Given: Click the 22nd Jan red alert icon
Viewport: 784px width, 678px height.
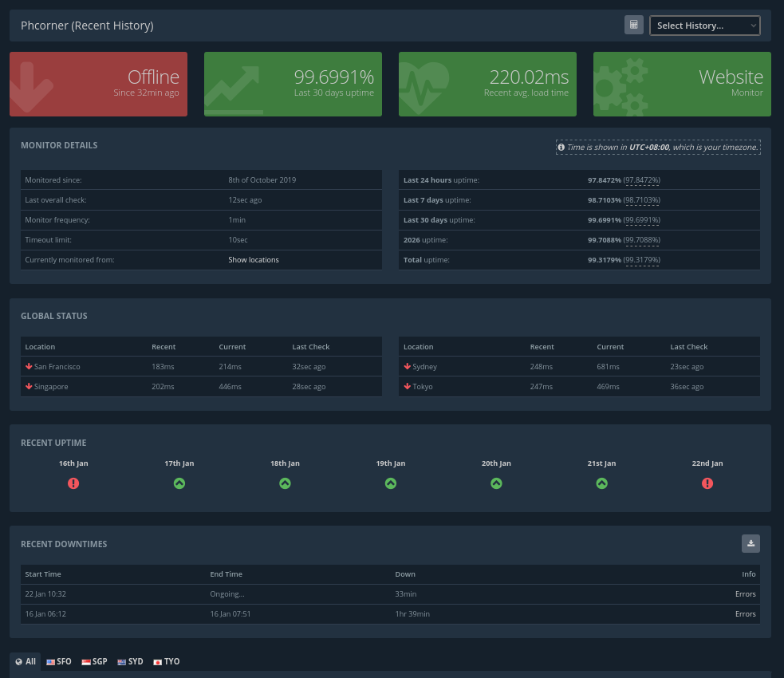Looking at the screenshot, I should pyautogui.click(x=707, y=483).
